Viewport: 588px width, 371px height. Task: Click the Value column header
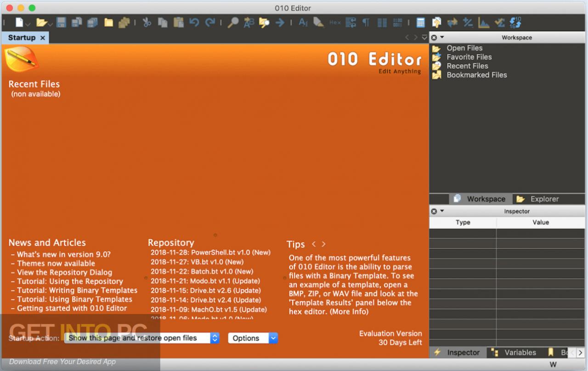pos(541,222)
